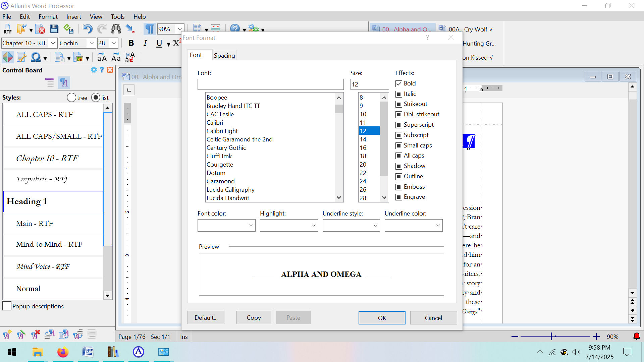Click the lines list icon in Control Board

[x=49, y=82]
